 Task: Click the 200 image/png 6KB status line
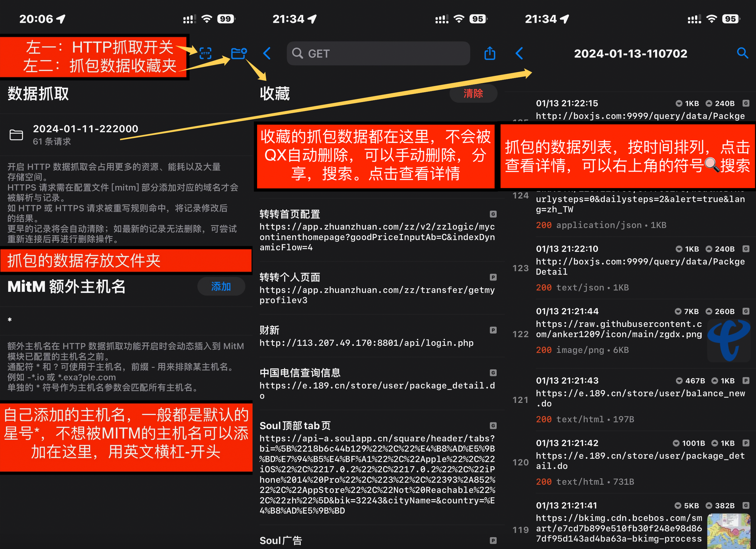(582, 350)
